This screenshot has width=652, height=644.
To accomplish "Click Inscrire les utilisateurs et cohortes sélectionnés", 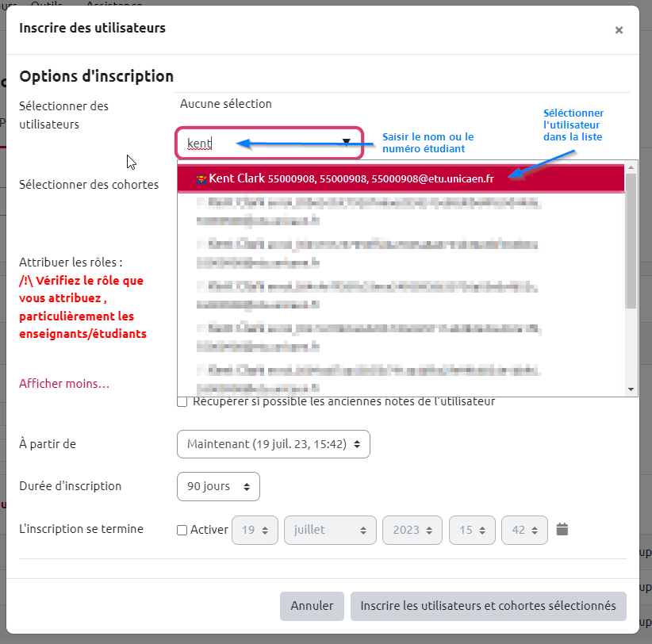I will 488,606.
